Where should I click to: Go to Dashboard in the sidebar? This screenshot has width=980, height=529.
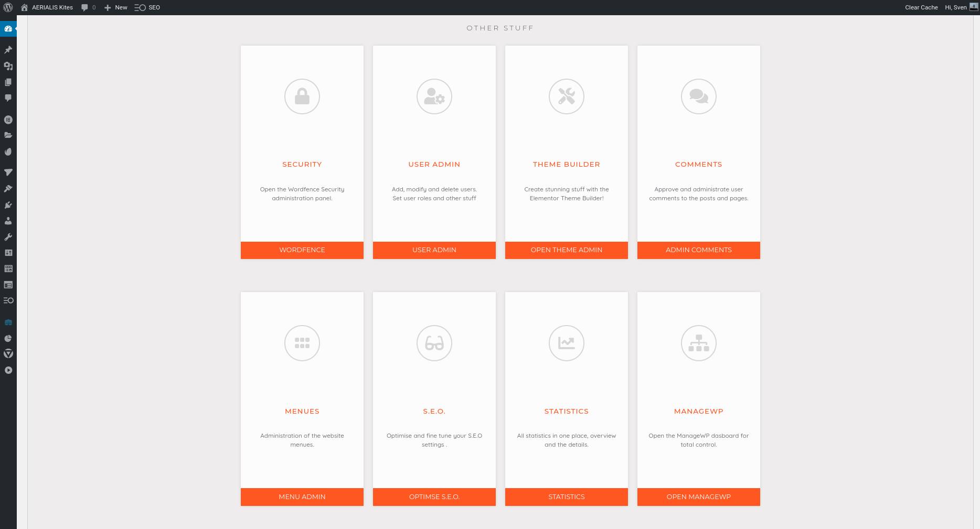(x=8, y=29)
